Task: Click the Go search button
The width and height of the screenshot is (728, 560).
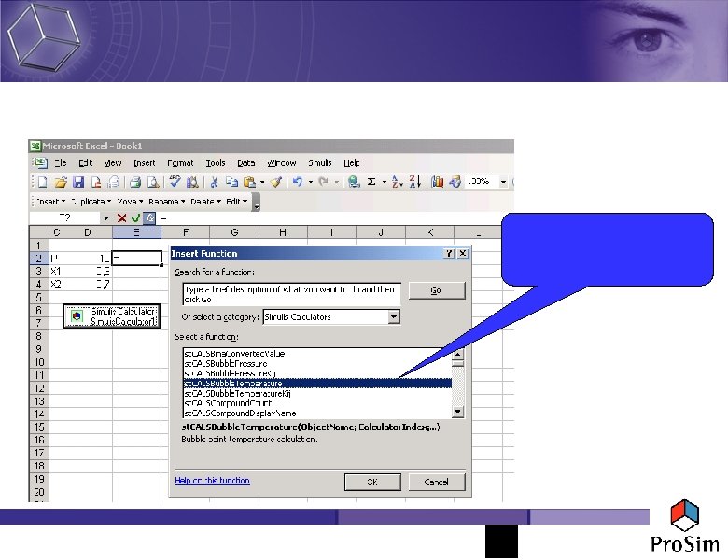Action: (x=437, y=290)
